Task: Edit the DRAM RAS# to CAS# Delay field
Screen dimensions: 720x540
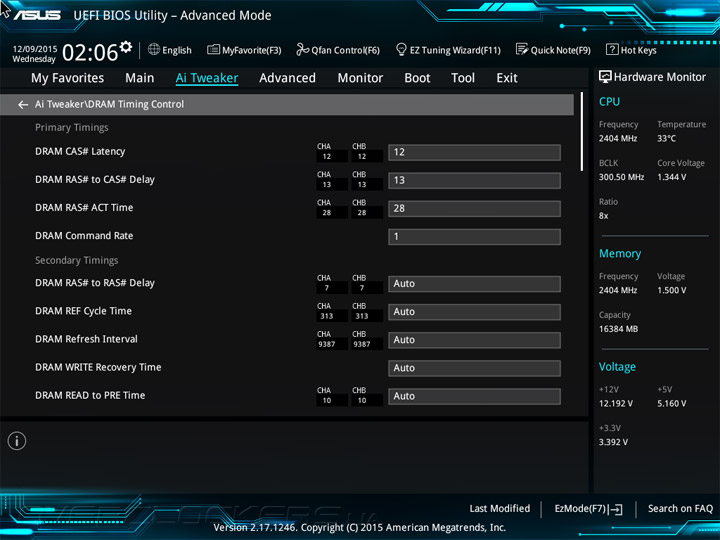Action: (x=474, y=180)
